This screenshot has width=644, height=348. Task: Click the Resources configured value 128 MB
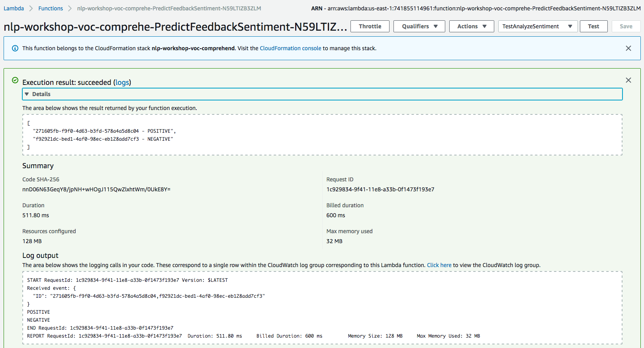pyautogui.click(x=32, y=241)
